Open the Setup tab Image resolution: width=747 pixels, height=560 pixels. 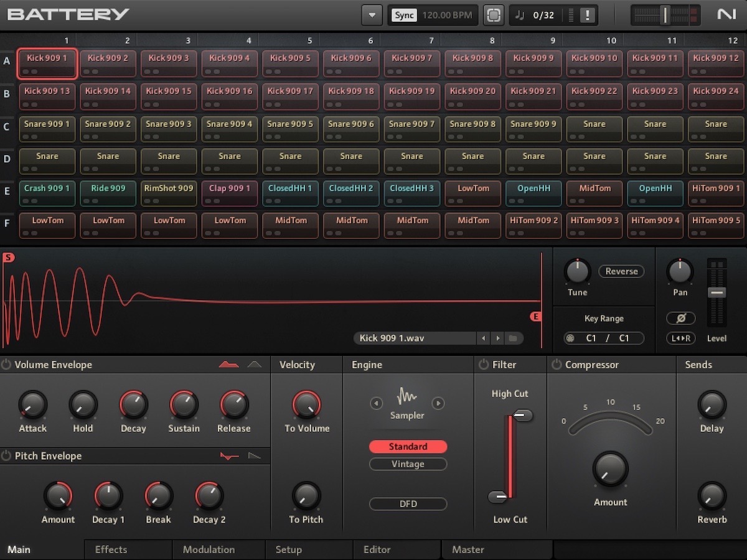pos(309,549)
